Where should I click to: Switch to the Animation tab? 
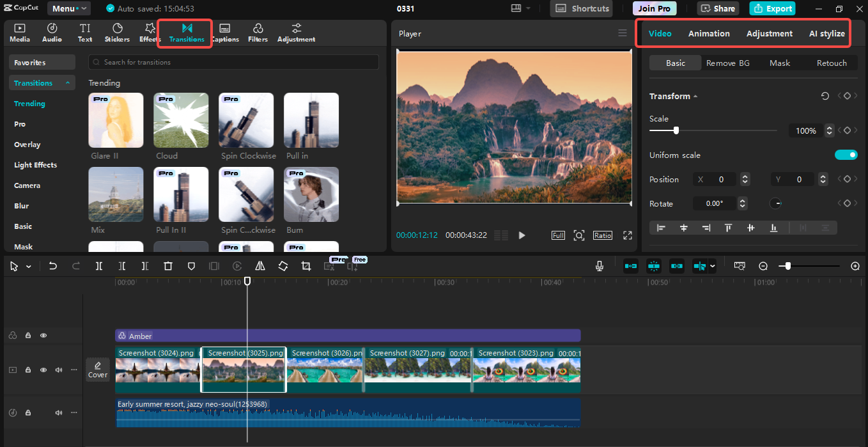click(x=709, y=33)
